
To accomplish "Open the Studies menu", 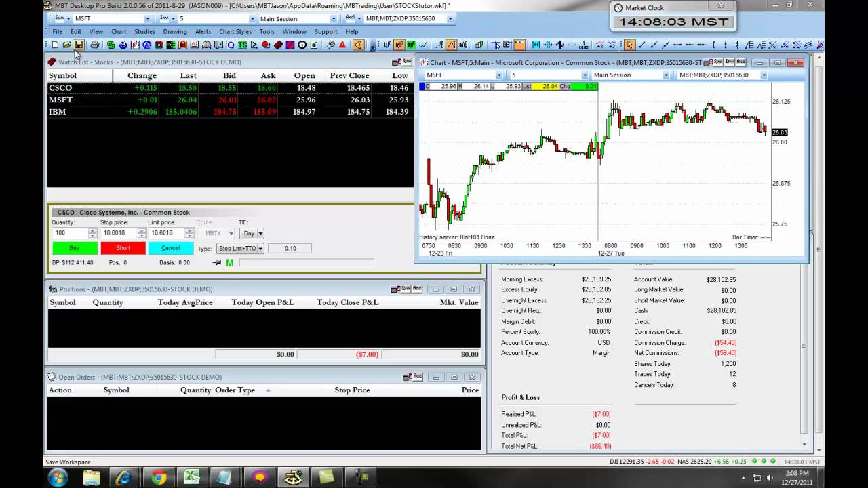I will pos(144,31).
